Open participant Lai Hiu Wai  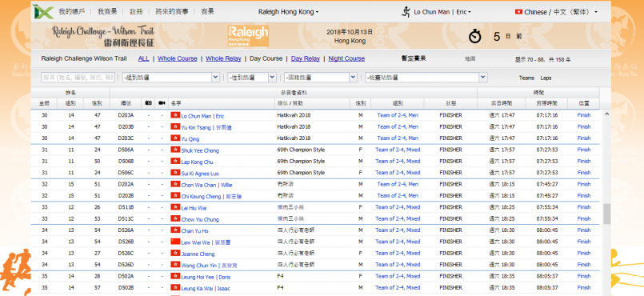point(194,208)
